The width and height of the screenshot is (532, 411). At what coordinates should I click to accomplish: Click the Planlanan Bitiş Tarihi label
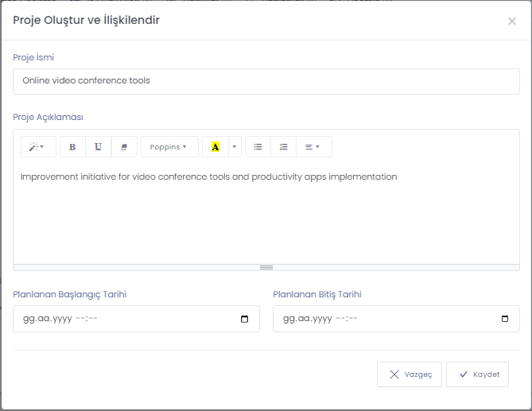pyautogui.click(x=317, y=294)
